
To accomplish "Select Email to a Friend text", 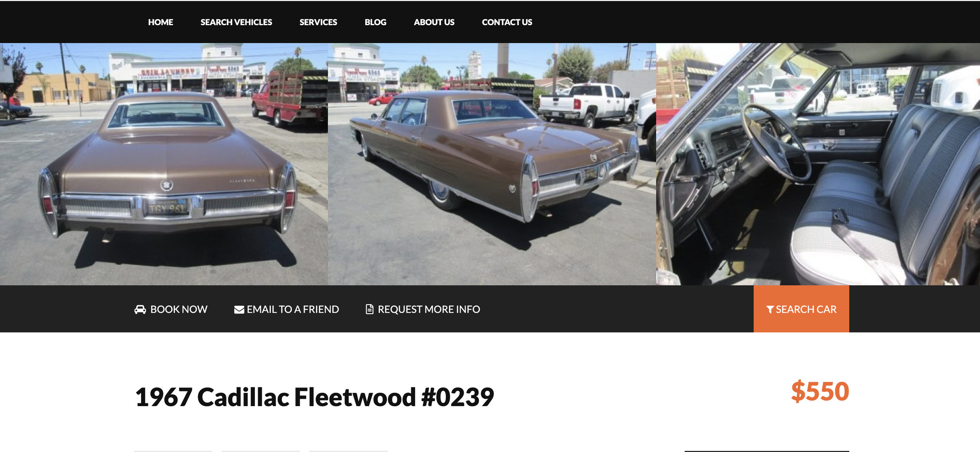I will pos(293,310).
